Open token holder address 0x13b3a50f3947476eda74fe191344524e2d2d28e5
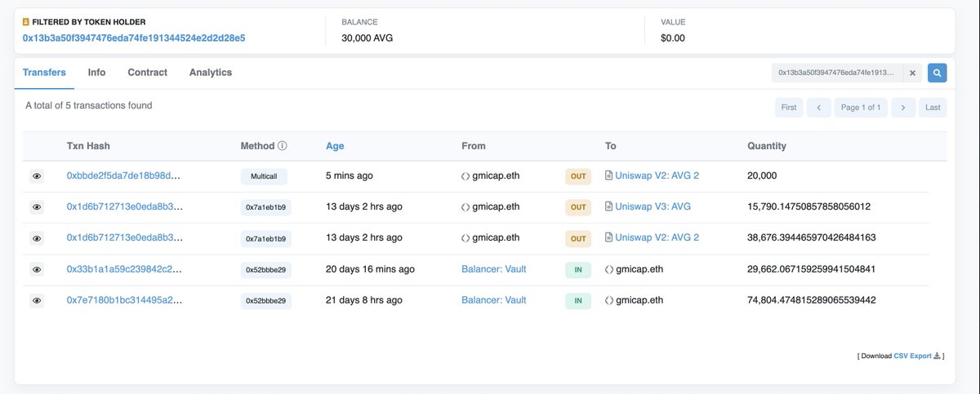 pos(134,38)
